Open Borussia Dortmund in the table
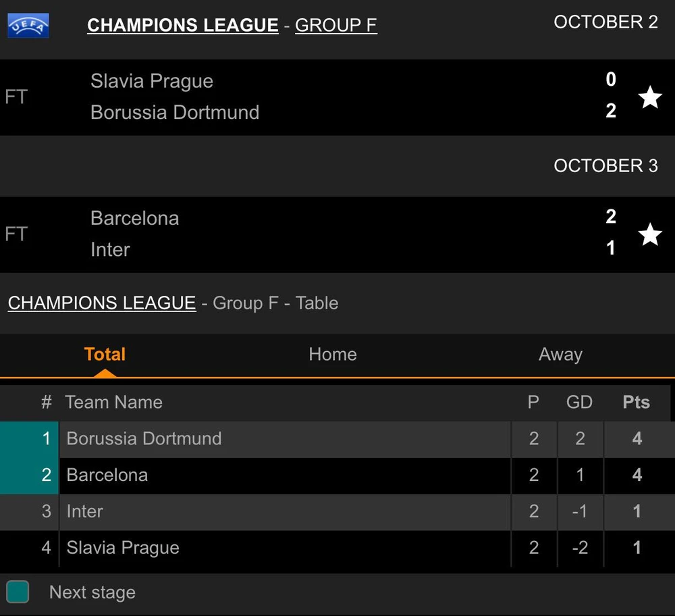The width and height of the screenshot is (675, 616). (144, 439)
